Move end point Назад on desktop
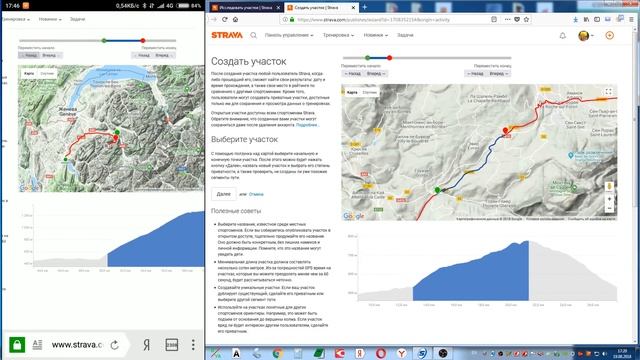 476,73
